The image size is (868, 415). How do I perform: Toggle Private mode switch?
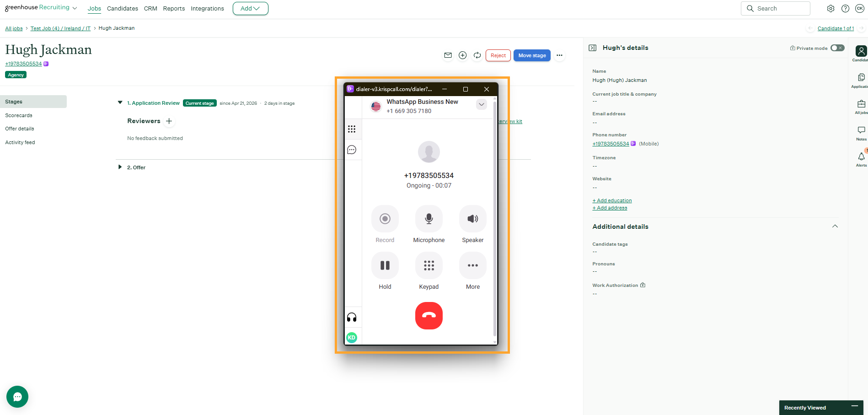(837, 48)
